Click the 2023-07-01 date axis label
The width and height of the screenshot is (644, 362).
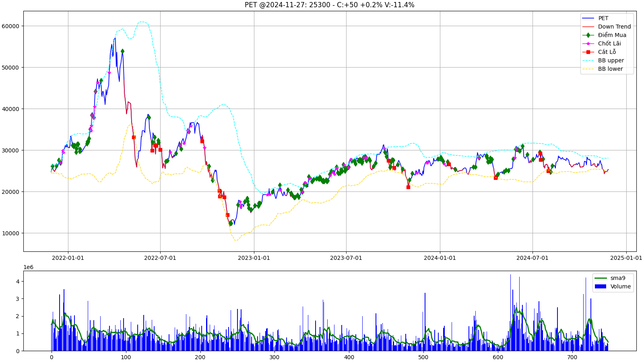[x=346, y=258]
